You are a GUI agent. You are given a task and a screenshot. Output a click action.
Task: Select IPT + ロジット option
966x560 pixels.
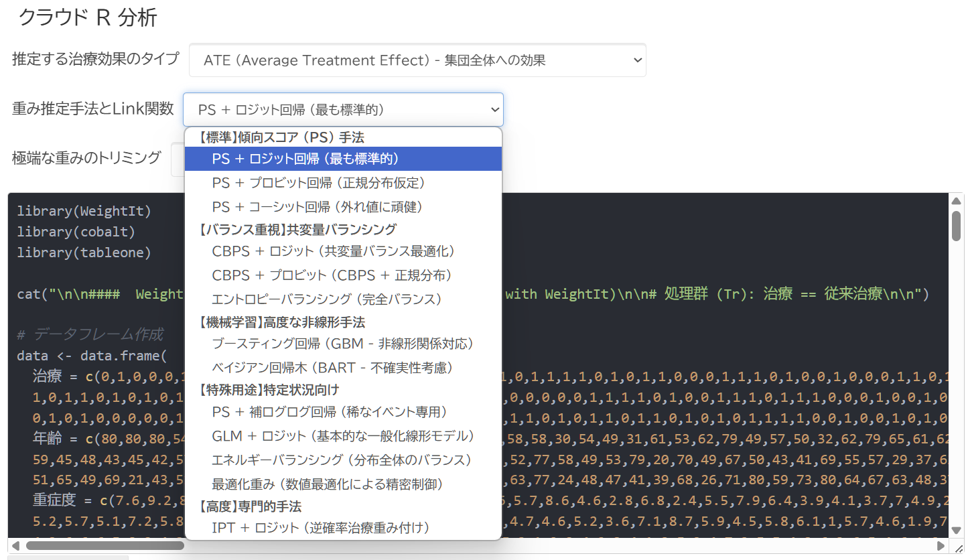pos(320,528)
